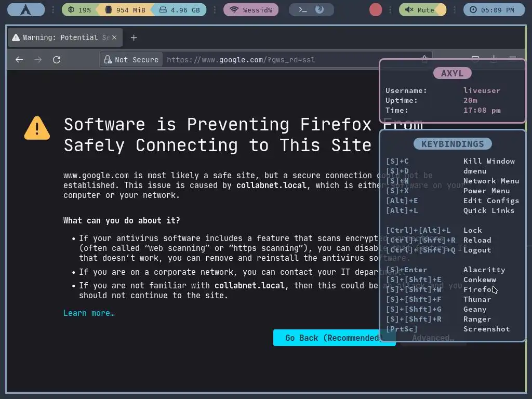Open the Arch logo launcher menu
Image resolution: width=532 pixels, height=399 pixels.
click(x=26, y=9)
